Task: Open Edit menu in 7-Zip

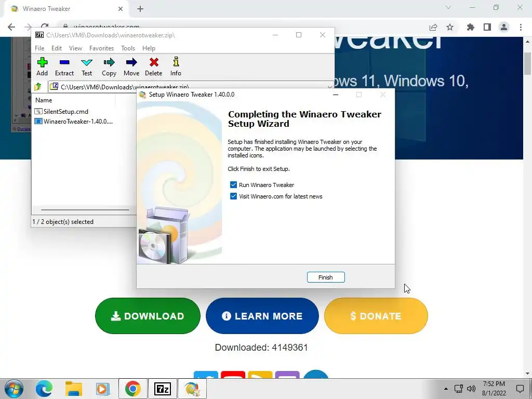Action: point(56,48)
